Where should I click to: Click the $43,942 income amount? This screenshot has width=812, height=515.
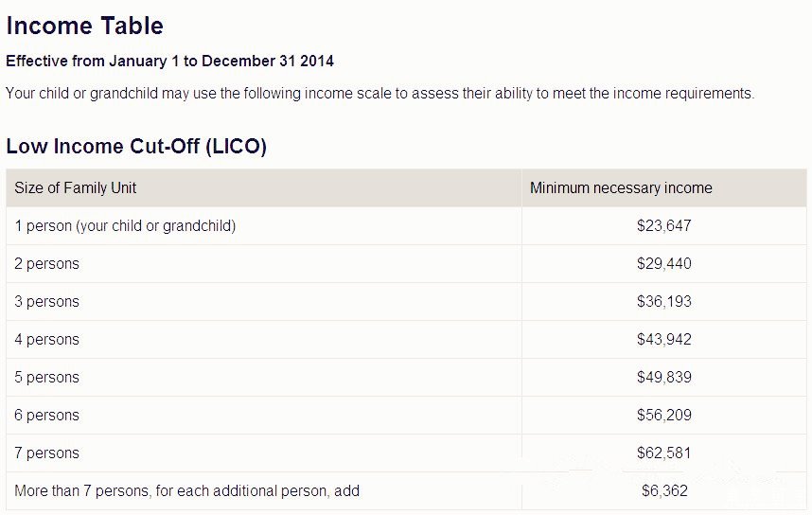coord(664,340)
